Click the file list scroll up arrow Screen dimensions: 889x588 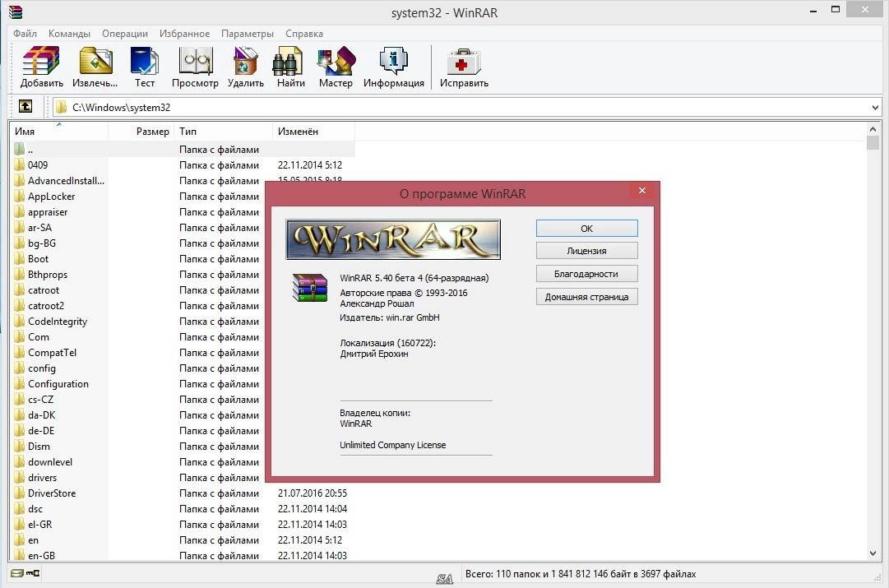point(873,130)
